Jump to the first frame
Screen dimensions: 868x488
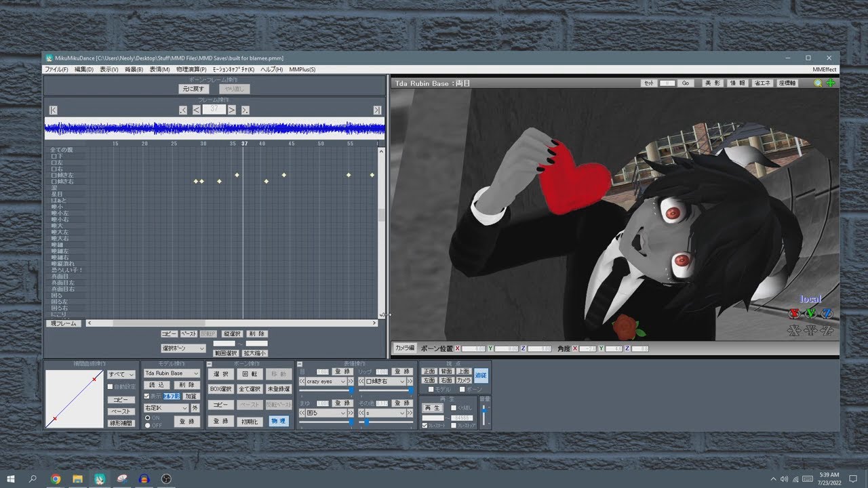[54, 110]
